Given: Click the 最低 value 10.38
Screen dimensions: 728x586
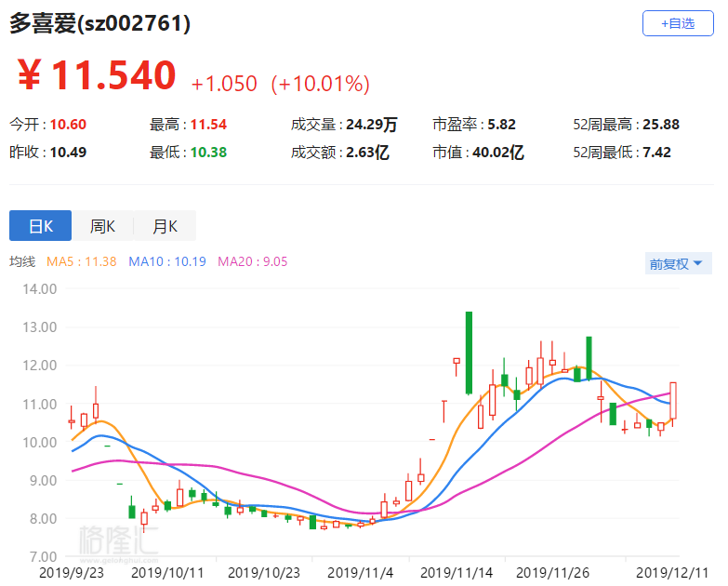Looking at the screenshot, I should tap(208, 153).
